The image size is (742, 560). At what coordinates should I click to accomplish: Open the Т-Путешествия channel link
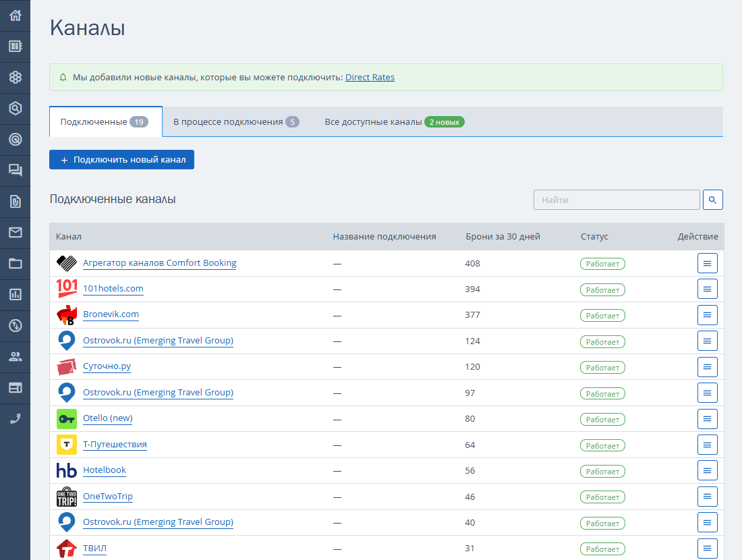tap(115, 444)
